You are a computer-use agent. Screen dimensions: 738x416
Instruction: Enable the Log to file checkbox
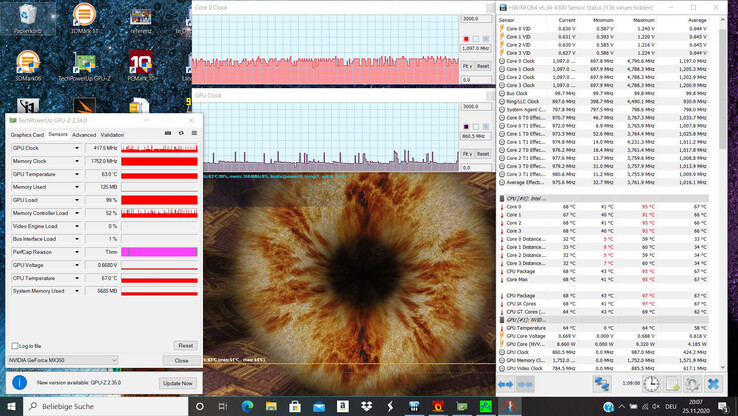click(x=15, y=346)
